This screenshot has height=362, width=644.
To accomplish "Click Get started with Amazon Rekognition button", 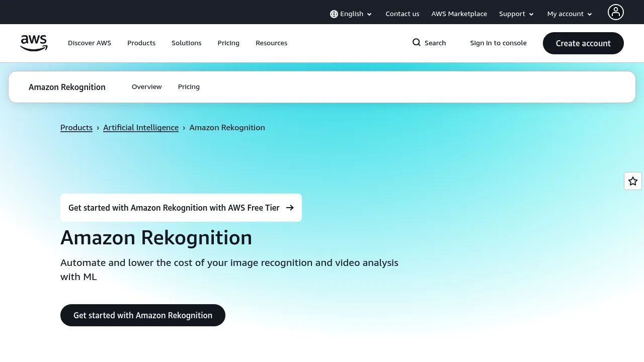I will [143, 315].
